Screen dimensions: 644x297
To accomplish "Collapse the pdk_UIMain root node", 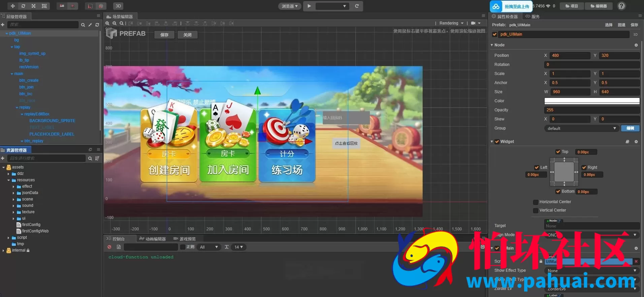I will tap(7, 34).
